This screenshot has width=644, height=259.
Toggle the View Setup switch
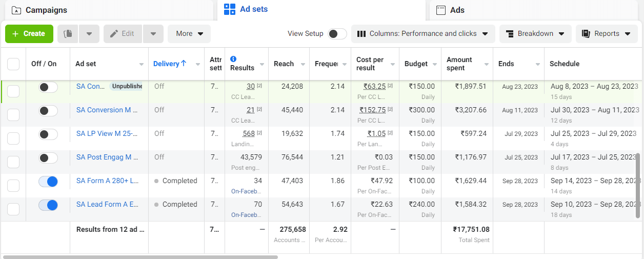(x=337, y=34)
